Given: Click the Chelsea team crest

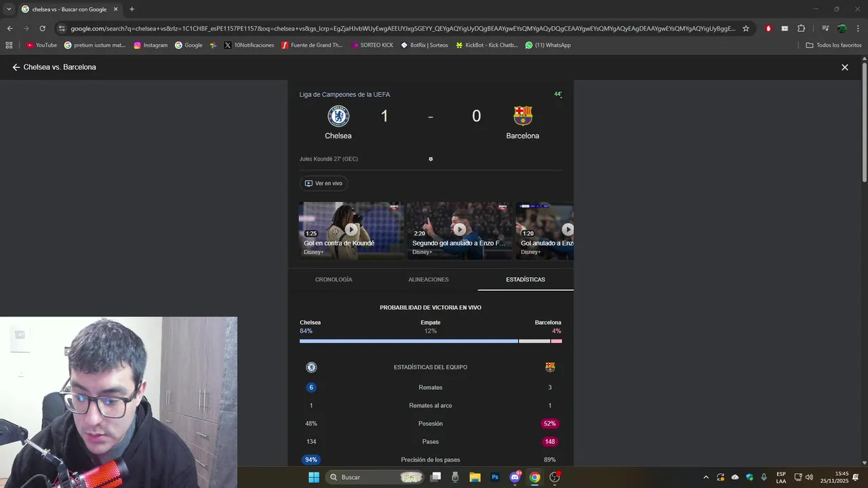Looking at the screenshot, I should 338,116.
